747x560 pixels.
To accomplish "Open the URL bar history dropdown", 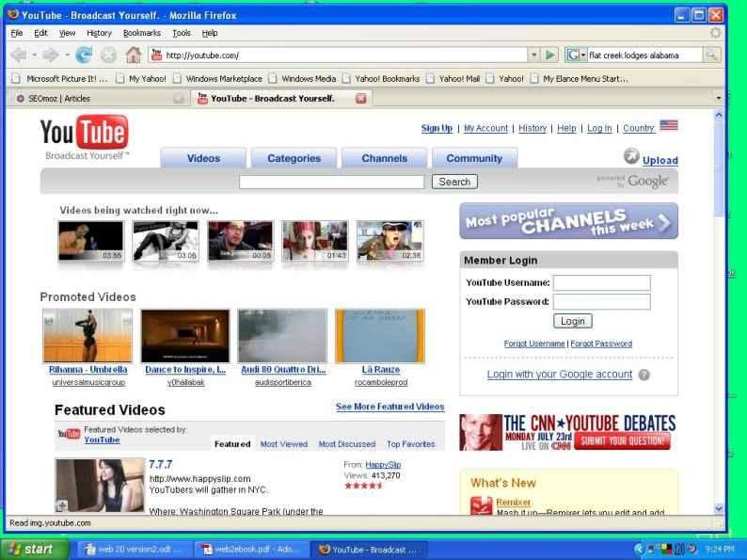I will (533, 56).
